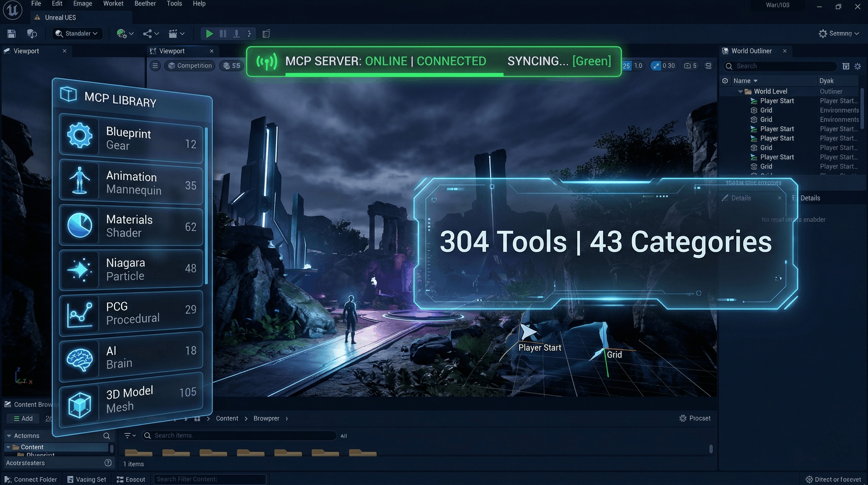Close the first Viewport tab

(64, 51)
